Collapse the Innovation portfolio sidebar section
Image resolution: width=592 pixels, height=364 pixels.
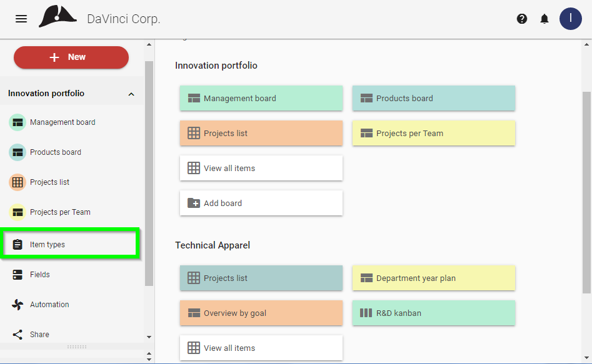(131, 94)
